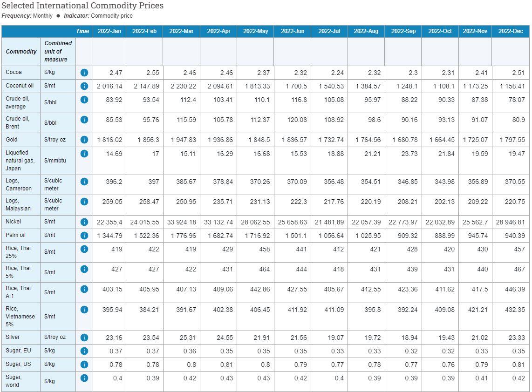The width and height of the screenshot is (532, 392).
Task: Open the info icon for Cocoa
Action: click(x=84, y=72)
